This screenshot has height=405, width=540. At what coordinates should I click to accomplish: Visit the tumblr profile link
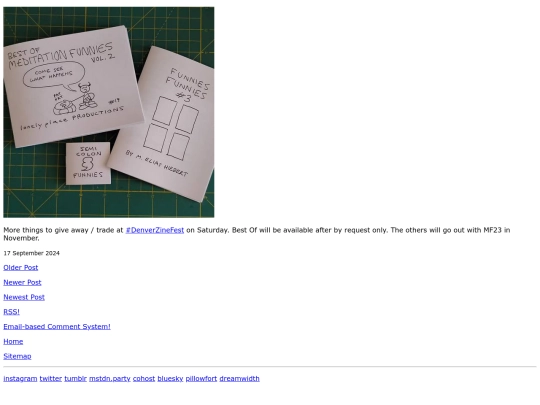75,379
